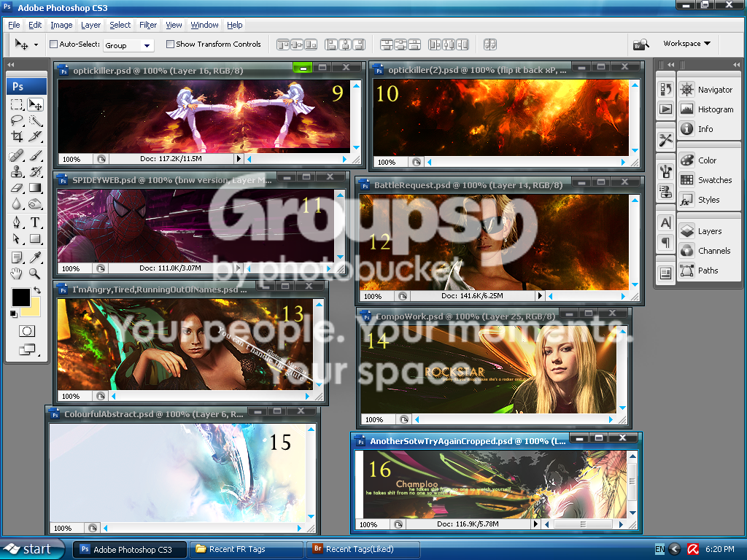Enable the Auto-Select checkbox
This screenshot has width=747, height=560.
(x=54, y=44)
